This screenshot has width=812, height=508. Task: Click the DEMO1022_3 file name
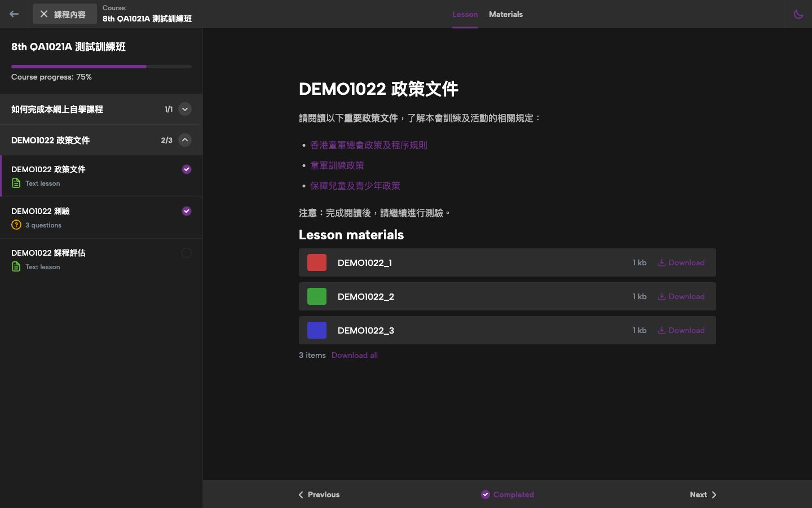[366, 330]
